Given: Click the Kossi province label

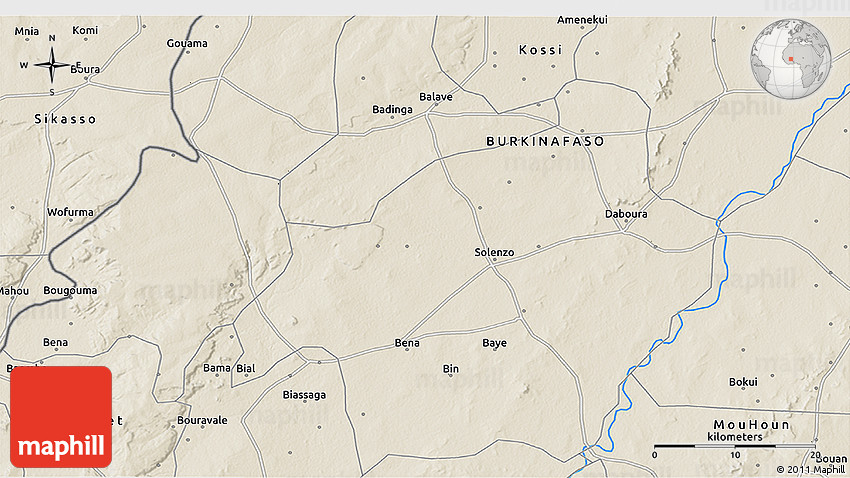Looking at the screenshot, I should (x=541, y=50).
